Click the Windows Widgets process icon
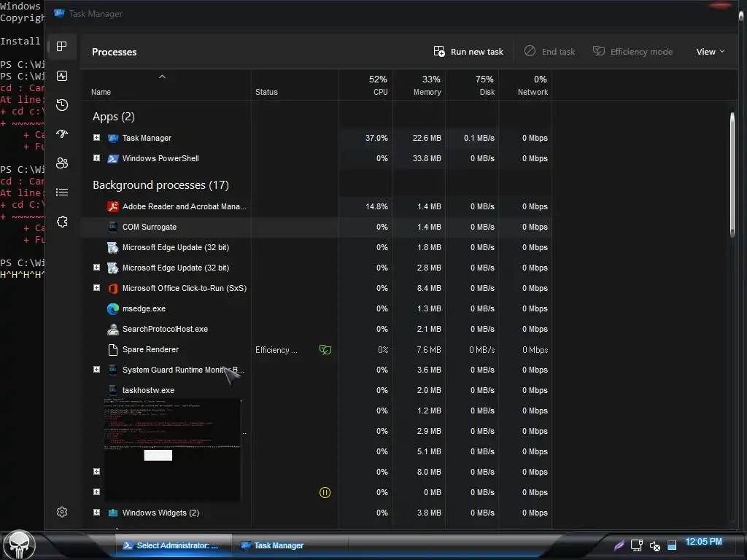747x560 pixels. (113, 513)
